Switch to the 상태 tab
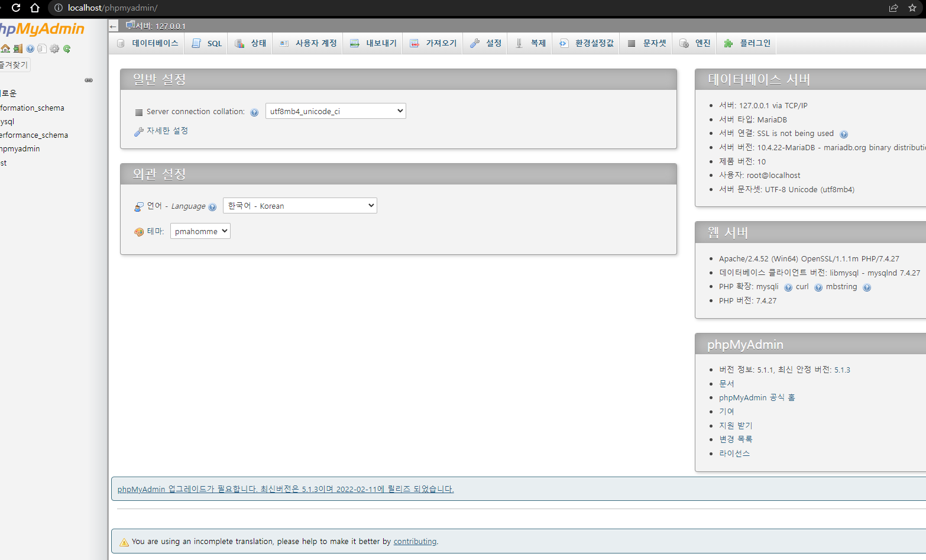This screenshot has height=560, width=926. click(251, 43)
